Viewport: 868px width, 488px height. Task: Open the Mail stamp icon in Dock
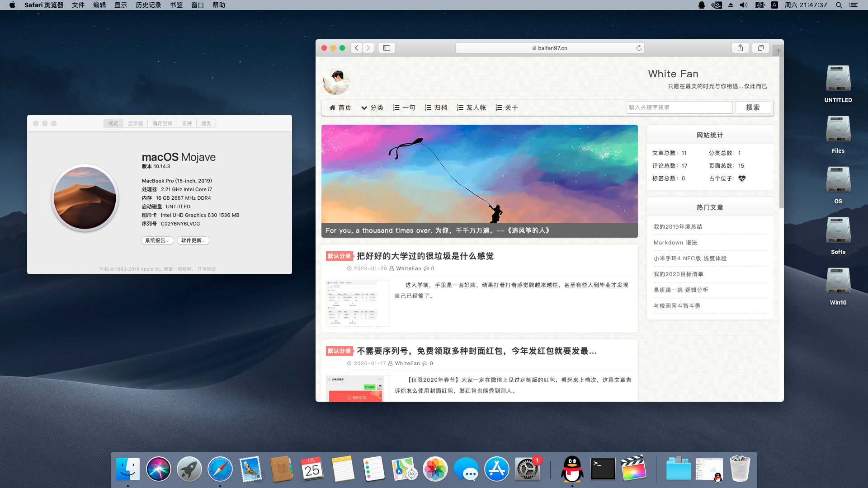click(251, 469)
